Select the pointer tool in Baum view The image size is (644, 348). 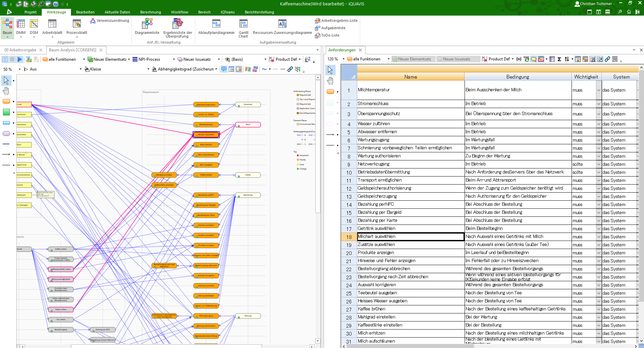click(6, 80)
